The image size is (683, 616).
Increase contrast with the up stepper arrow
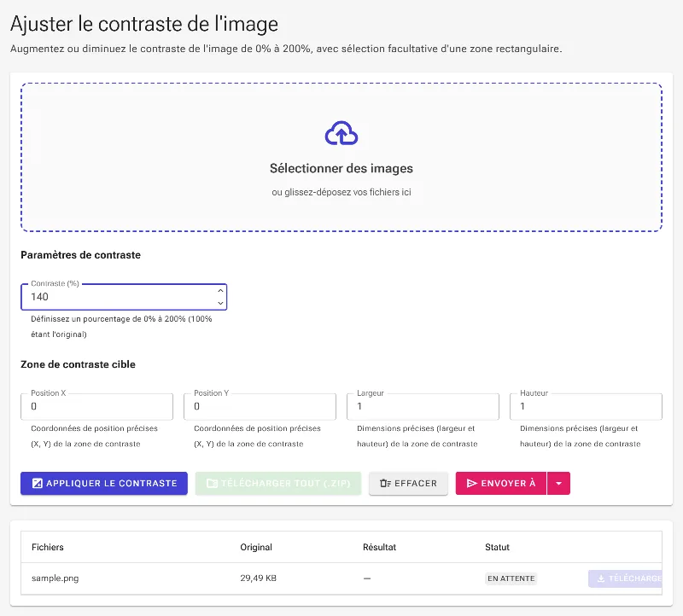pyautogui.click(x=220, y=290)
